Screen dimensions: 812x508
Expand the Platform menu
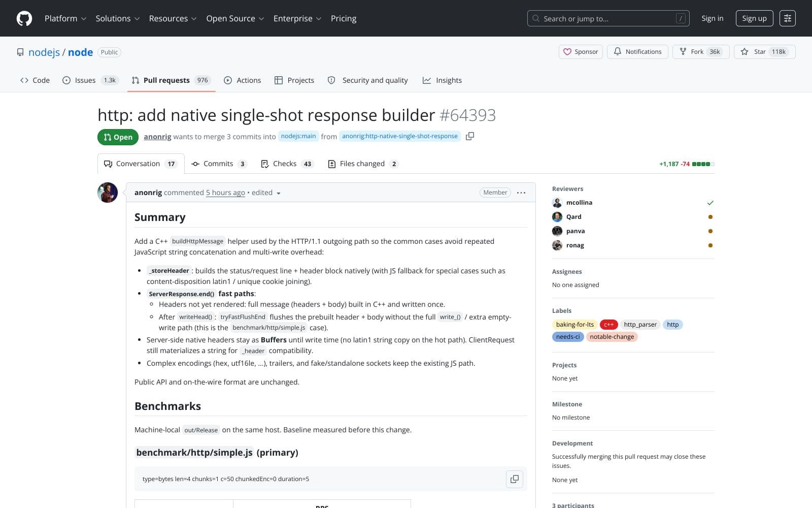coord(65,18)
